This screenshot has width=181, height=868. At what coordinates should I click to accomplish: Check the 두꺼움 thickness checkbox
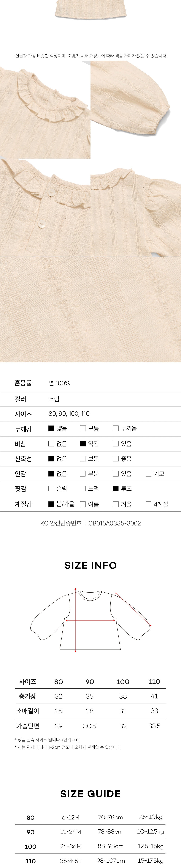(116, 428)
